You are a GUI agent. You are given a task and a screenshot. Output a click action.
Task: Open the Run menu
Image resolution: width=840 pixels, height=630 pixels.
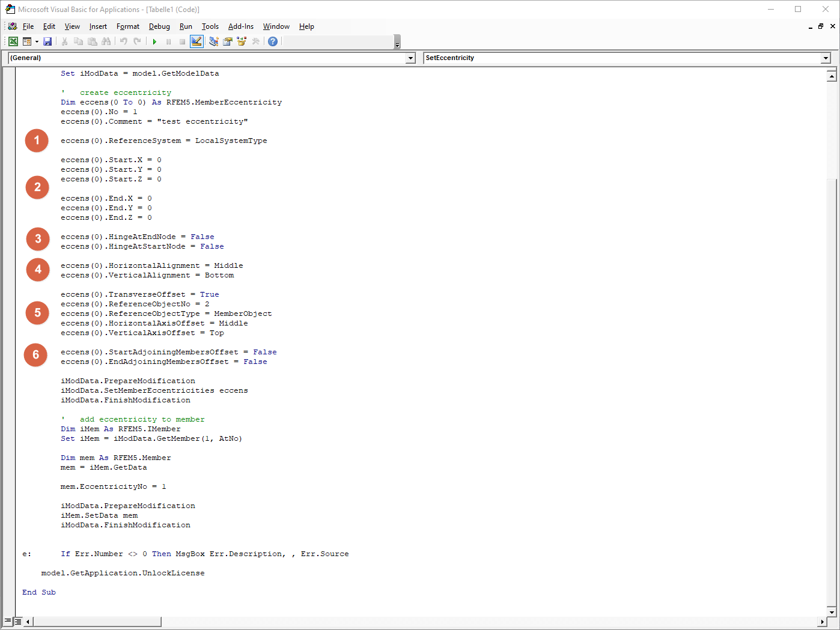pyautogui.click(x=186, y=26)
